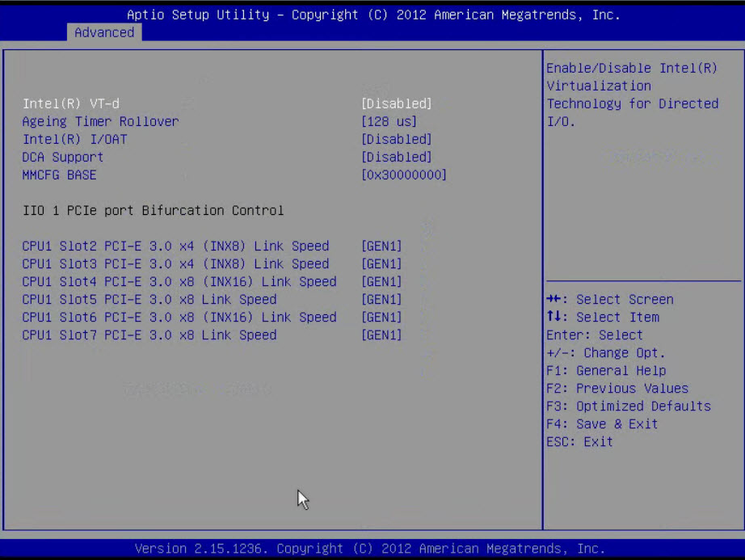
Task: Select CPU1 Slot2 PCI-E 3.0 x4 Link Speed
Action: click(x=175, y=246)
